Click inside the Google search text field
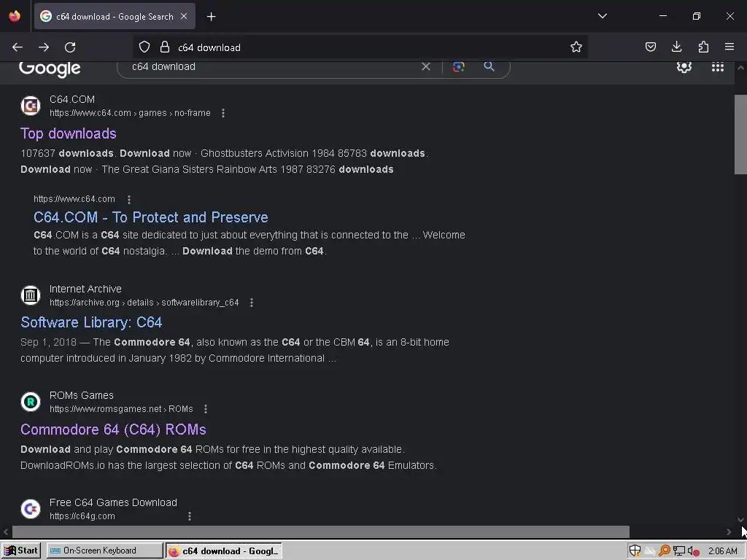Image resolution: width=747 pixels, height=560 pixels. click(x=274, y=66)
